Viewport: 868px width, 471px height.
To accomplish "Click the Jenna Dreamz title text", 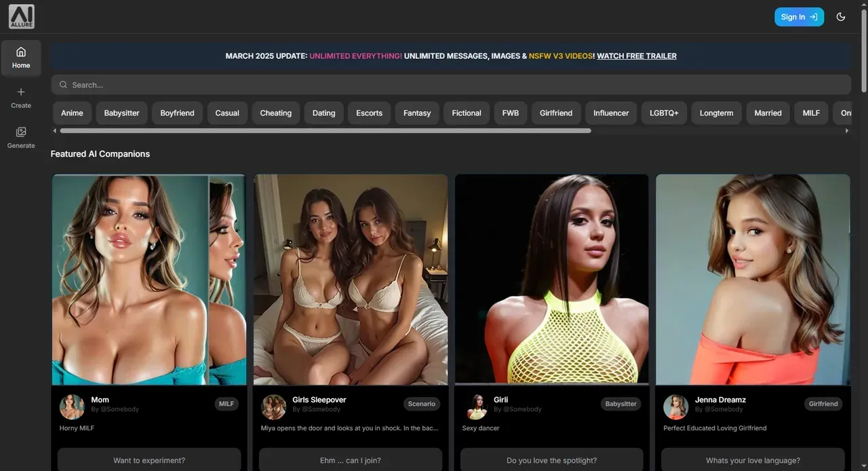I will click(x=720, y=400).
